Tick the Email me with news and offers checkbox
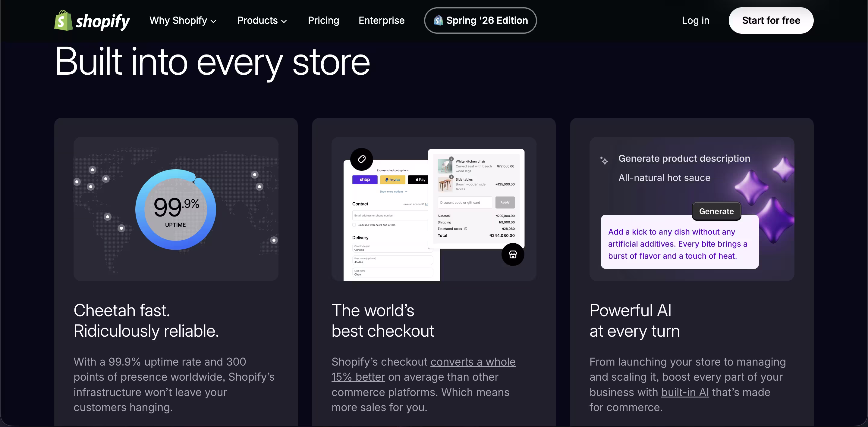This screenshot has width=868, height=427. [354, 225]
